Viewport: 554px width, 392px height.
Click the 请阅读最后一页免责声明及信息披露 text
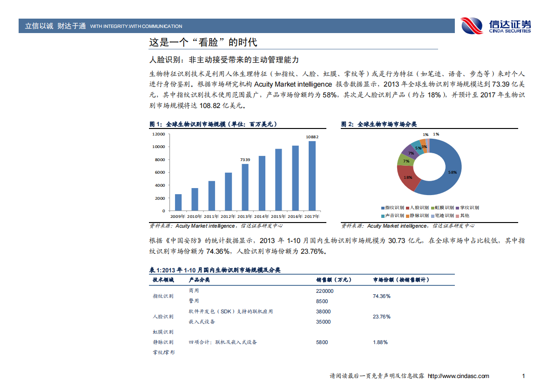point(376,376)
